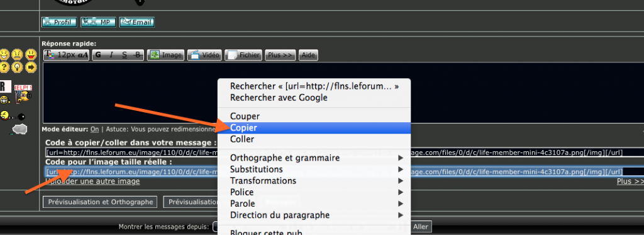
Task: Insert the question mark smiley
Action: click(x=4, y=67)
